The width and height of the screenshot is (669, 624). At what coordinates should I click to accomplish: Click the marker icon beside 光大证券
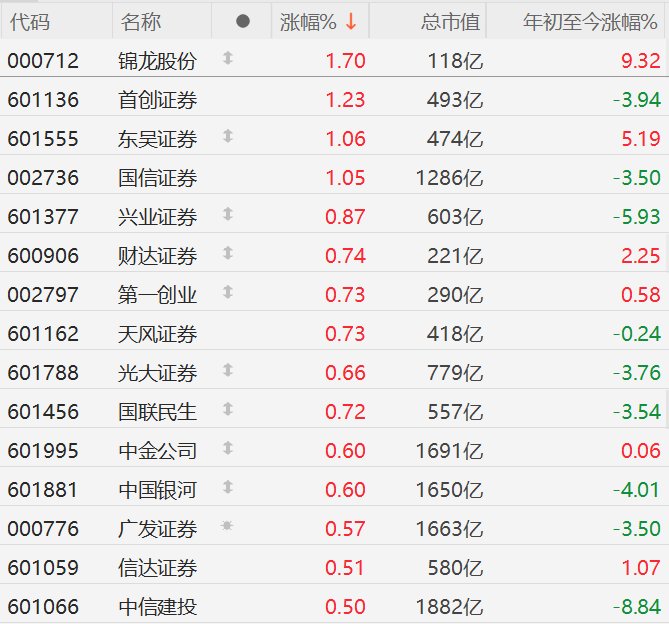[228, 371]
